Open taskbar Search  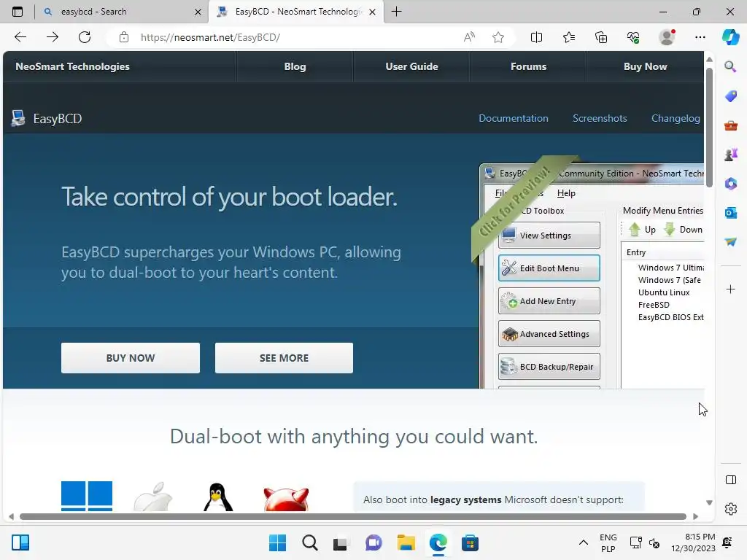tap(309, 542)
